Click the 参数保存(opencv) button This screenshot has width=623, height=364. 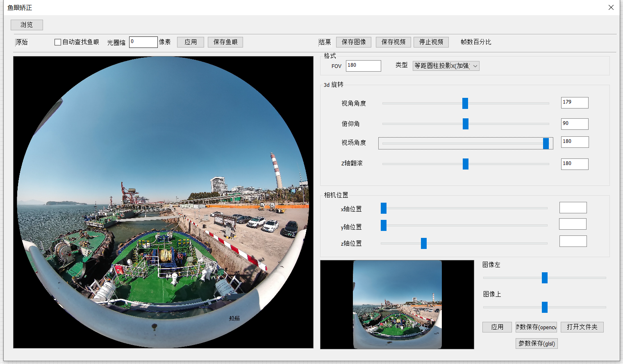pyautogui.click(x=537, y=327)
